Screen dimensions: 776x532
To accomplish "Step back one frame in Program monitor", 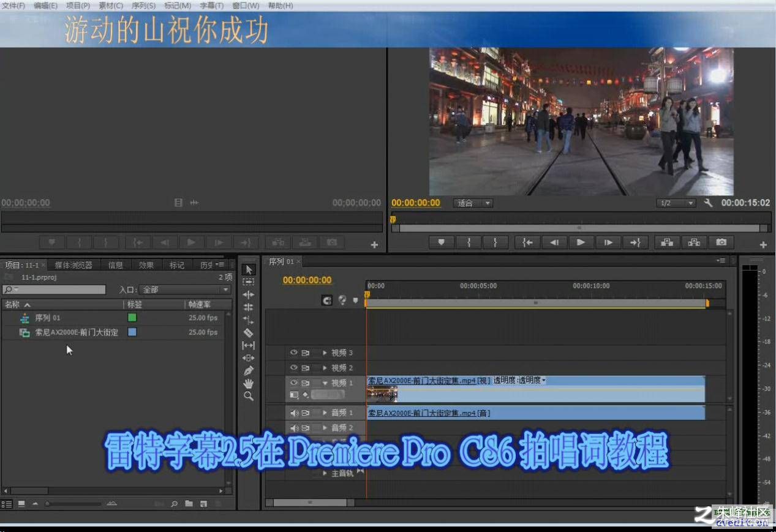I will [x=554, y=242].
